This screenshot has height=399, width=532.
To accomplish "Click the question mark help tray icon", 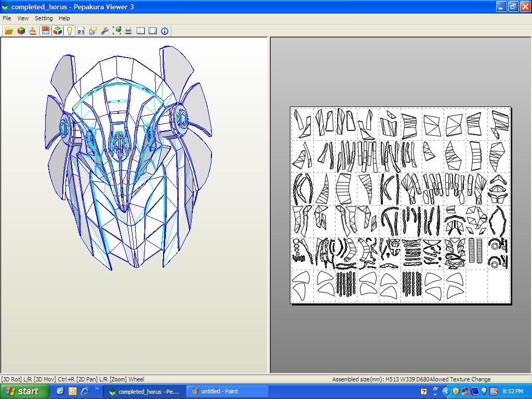I will coord(423,392).
